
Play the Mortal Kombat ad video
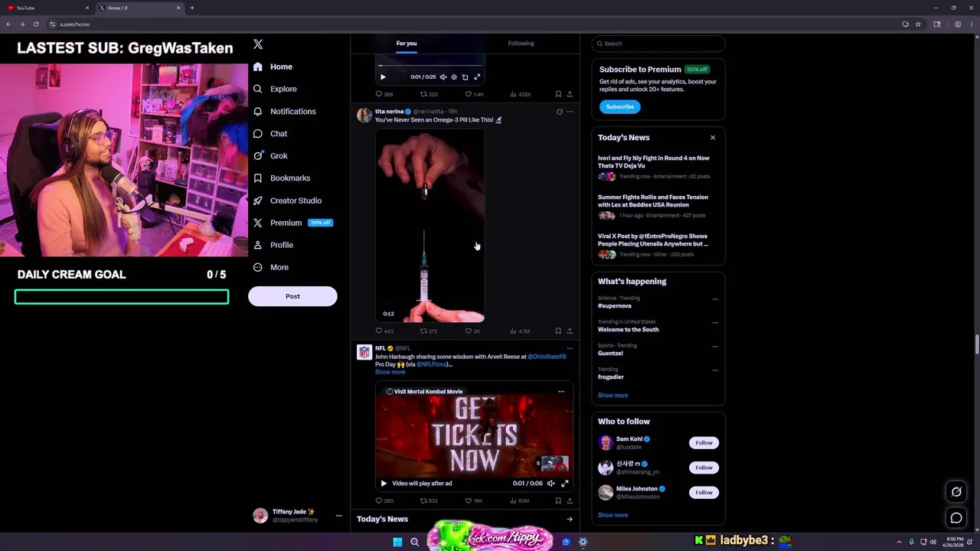384,484
